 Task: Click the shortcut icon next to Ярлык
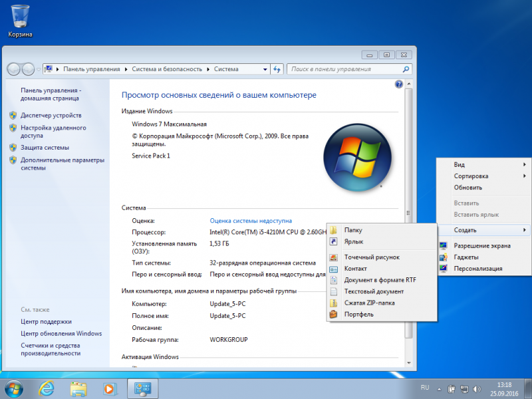coord(334,241)
